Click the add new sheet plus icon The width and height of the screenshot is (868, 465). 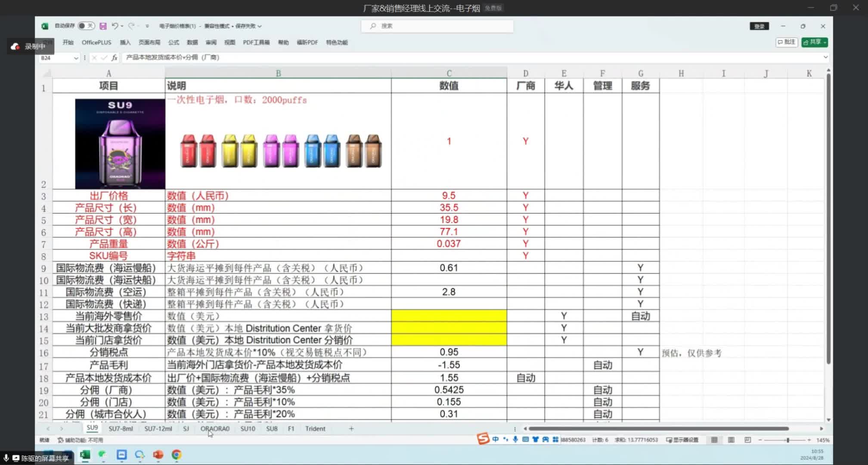pyautogui.click(x=351, y=429)
